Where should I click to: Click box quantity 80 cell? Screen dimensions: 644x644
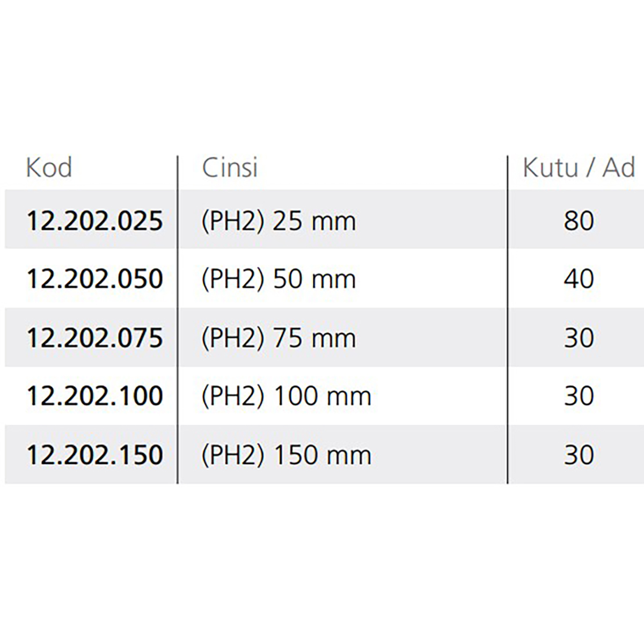579,221
